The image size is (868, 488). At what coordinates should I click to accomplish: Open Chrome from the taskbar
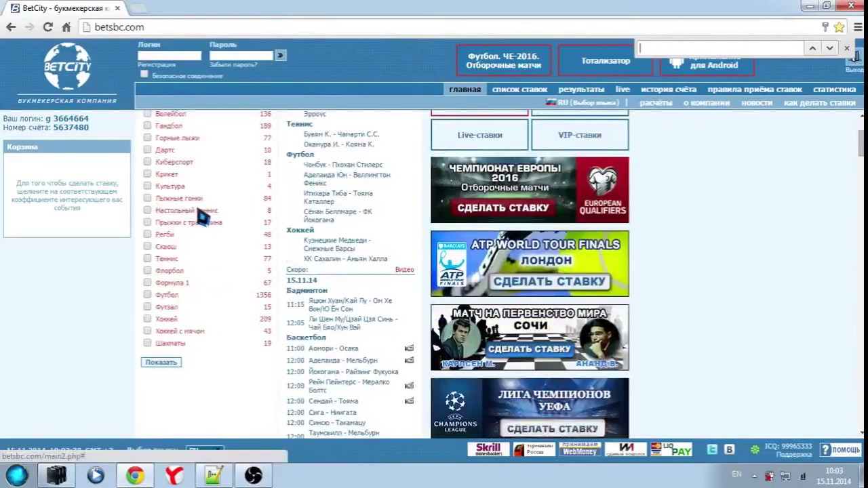135,475
